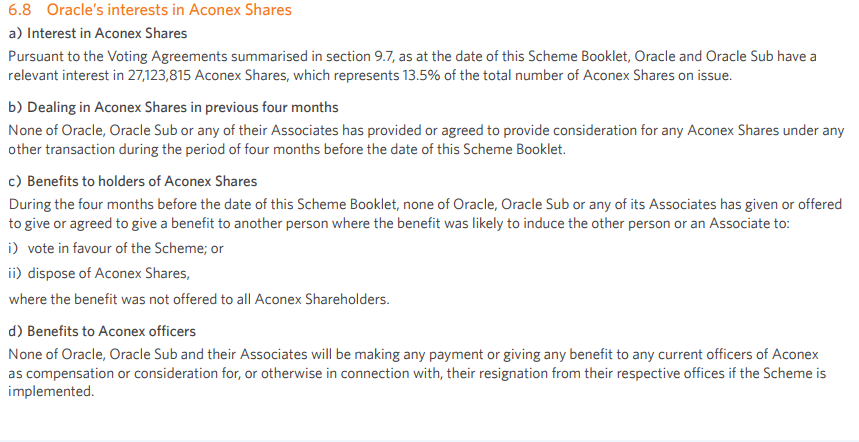Click the final word "implemented."
Screen dimensions: 859x442
pyautogui.click(x=51, y=392)
